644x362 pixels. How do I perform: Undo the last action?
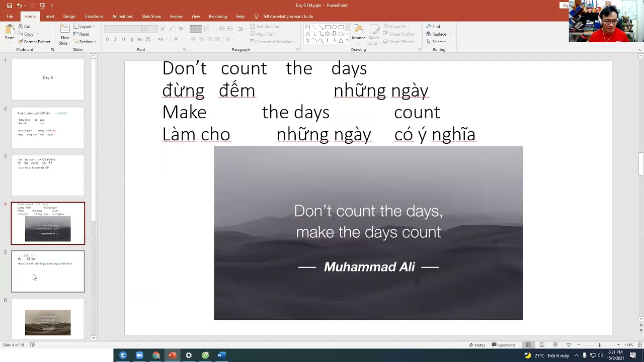(x=19, y=6)
